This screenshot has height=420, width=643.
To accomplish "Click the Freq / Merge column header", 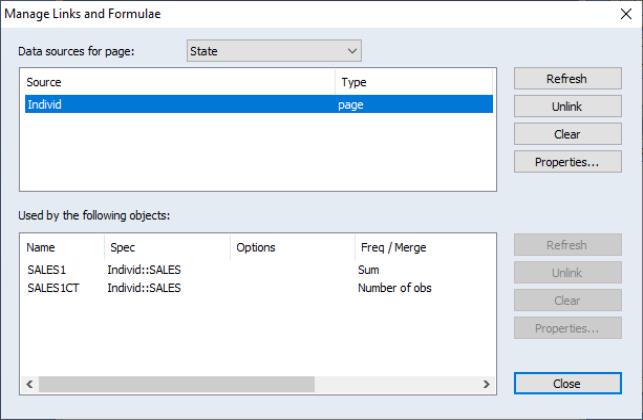I will (420, 247).
